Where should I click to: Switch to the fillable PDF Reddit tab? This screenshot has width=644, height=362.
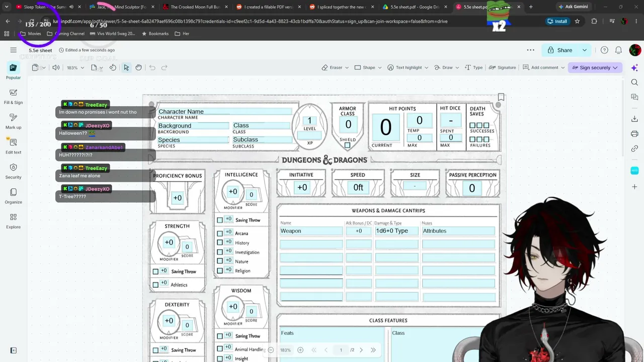tap(268, 7)
